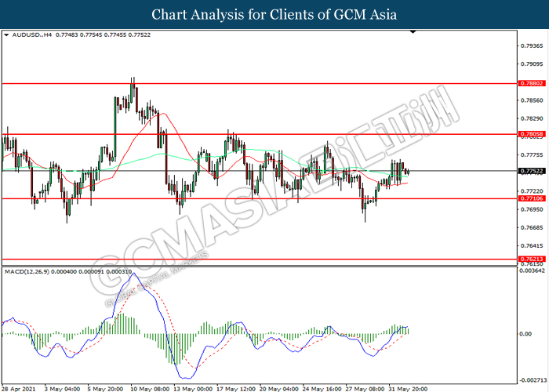Select the MACD scale value 0.003642
The image size is (549, 392).
[533, 271]
